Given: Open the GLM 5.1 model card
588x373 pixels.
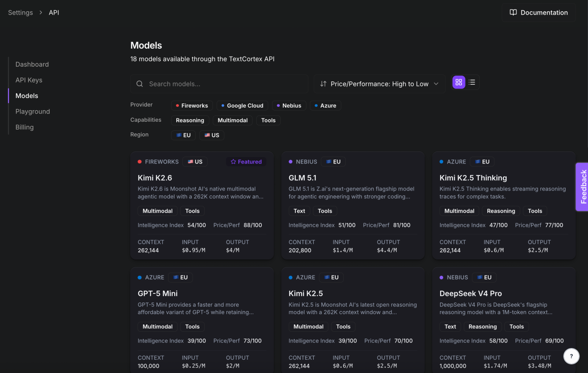Looking at the screenshot, I should [353, 206].
